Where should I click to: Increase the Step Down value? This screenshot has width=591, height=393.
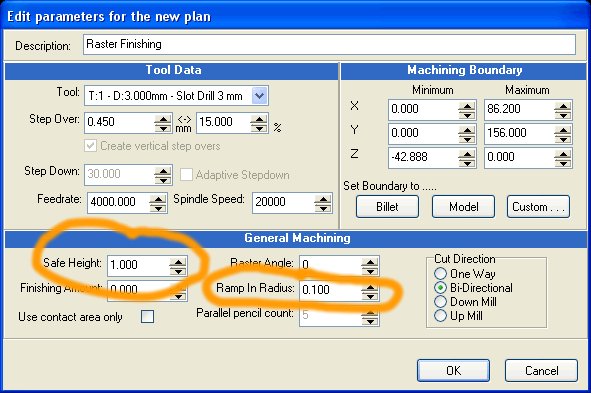(x=163, y=171)
